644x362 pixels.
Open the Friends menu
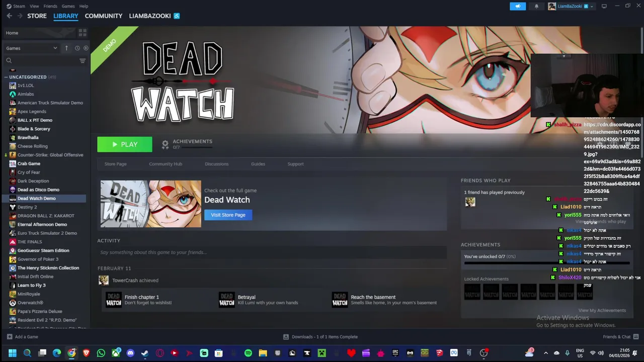pos(50,6)
